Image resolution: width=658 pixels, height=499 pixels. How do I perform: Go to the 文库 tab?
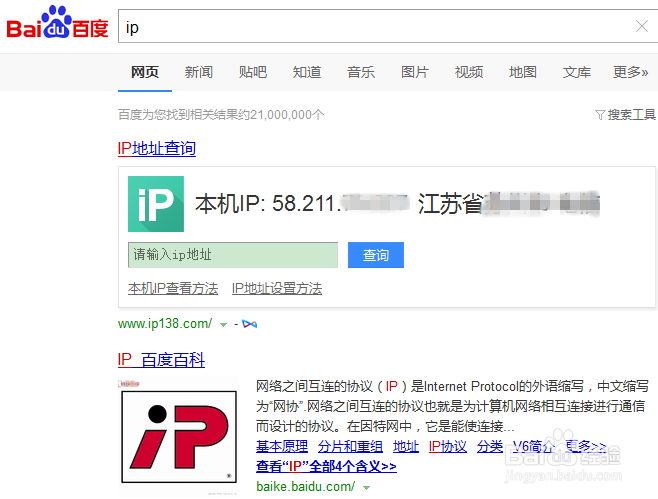coord(577,72)
